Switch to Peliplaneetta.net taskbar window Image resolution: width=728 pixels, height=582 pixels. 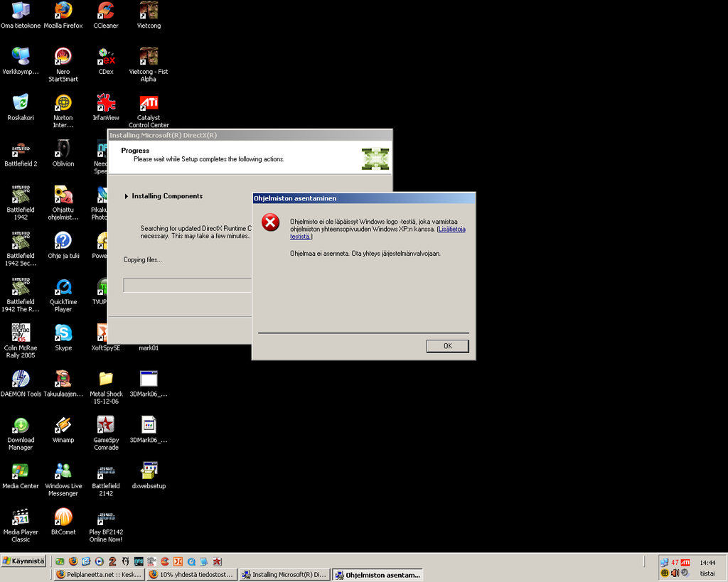(100, 574)
